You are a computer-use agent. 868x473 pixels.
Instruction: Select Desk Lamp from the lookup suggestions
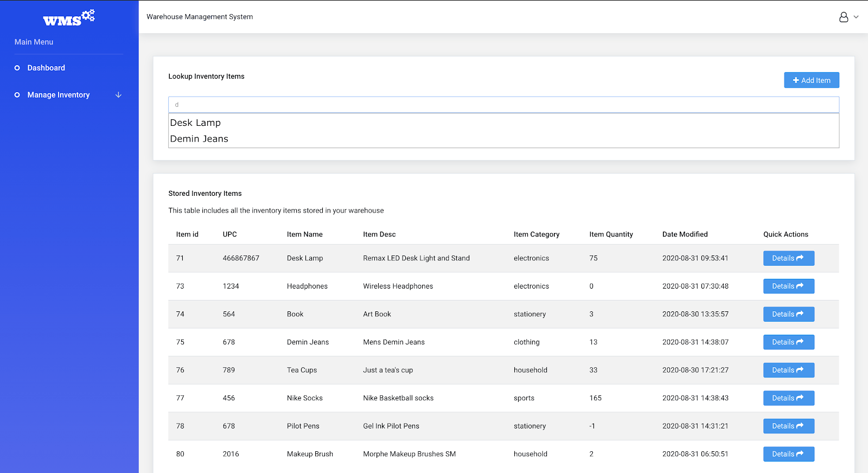point(195,123)
